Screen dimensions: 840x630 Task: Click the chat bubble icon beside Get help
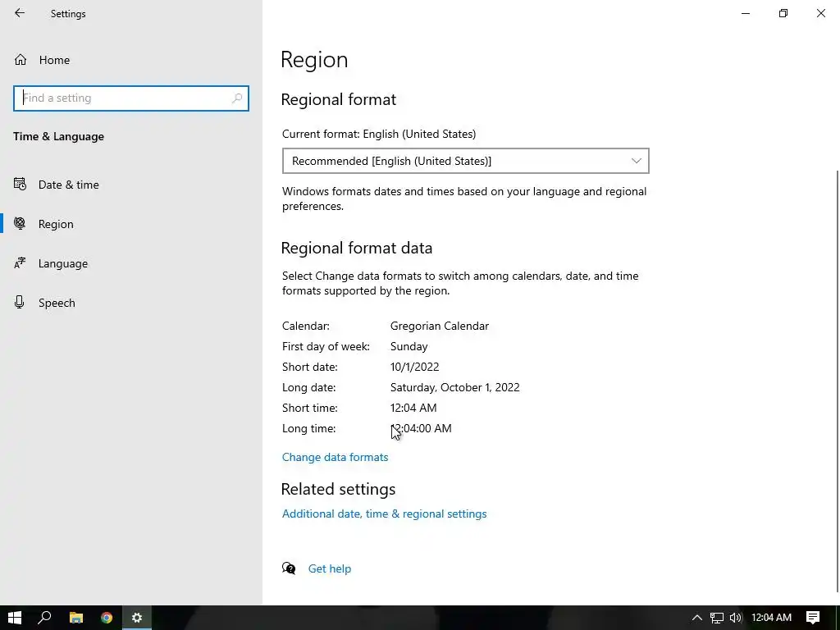pyautogui.click(x=289, y=568)
